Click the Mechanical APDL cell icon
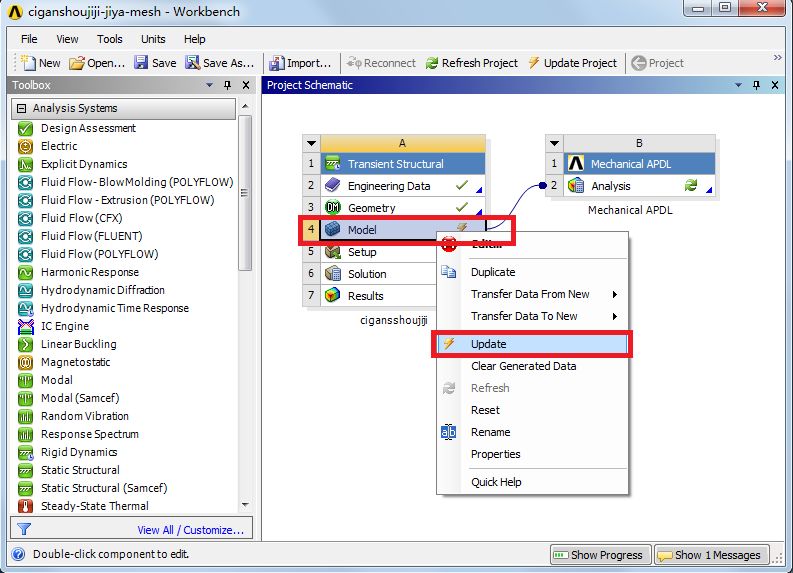Viewport: 793px width, 573px height. (576, 163)
